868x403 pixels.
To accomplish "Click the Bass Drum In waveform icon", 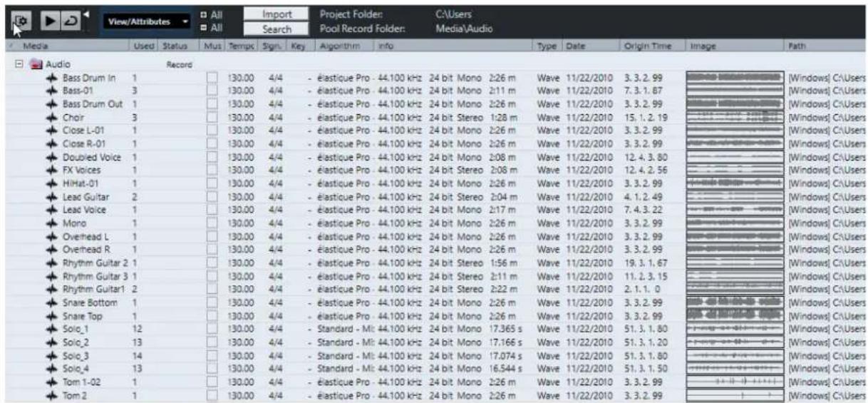I will pos(51,76).
